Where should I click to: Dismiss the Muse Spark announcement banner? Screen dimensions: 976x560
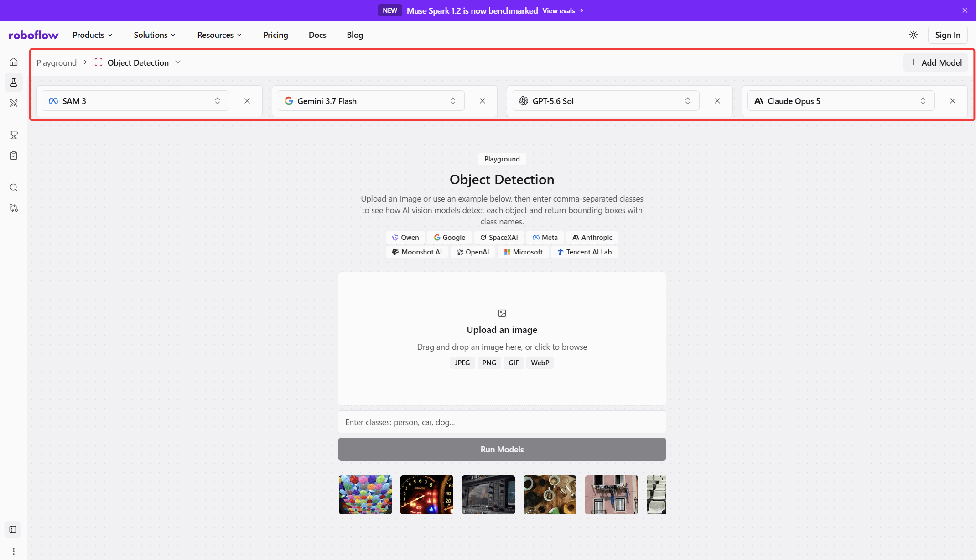click(965, 10)
